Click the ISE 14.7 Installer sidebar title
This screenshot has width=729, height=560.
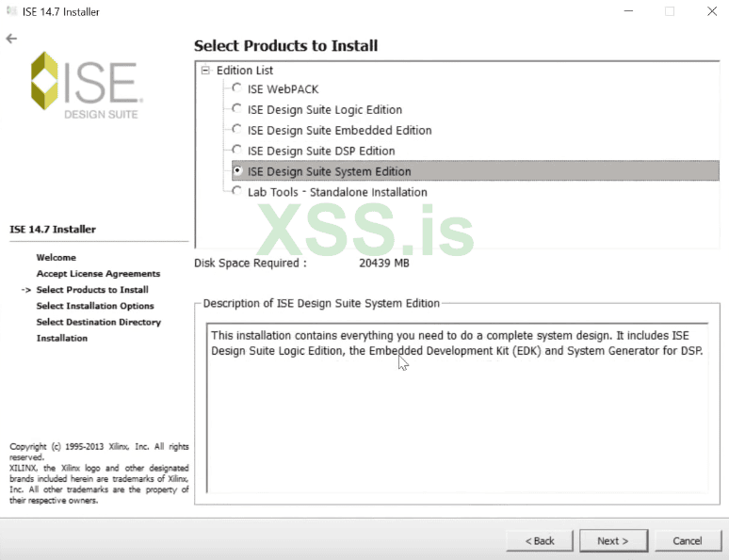[x=53, y=229]
